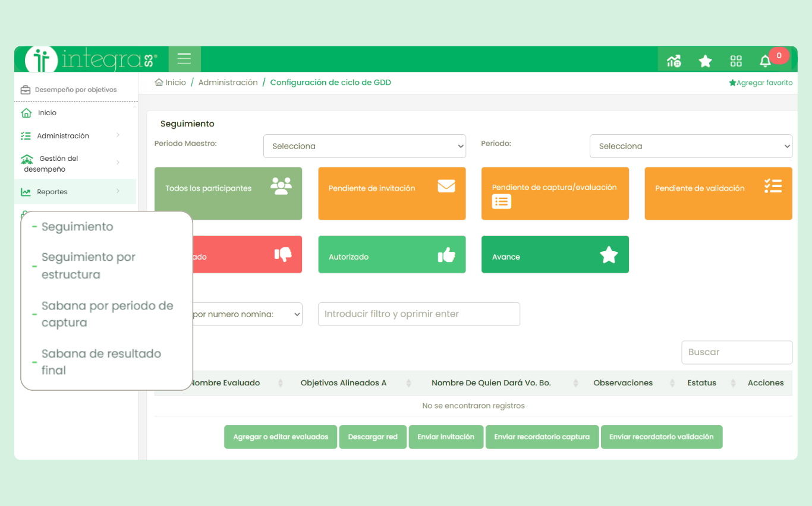
Task: Click the Enviar invitación button
Action: [446, 437]
